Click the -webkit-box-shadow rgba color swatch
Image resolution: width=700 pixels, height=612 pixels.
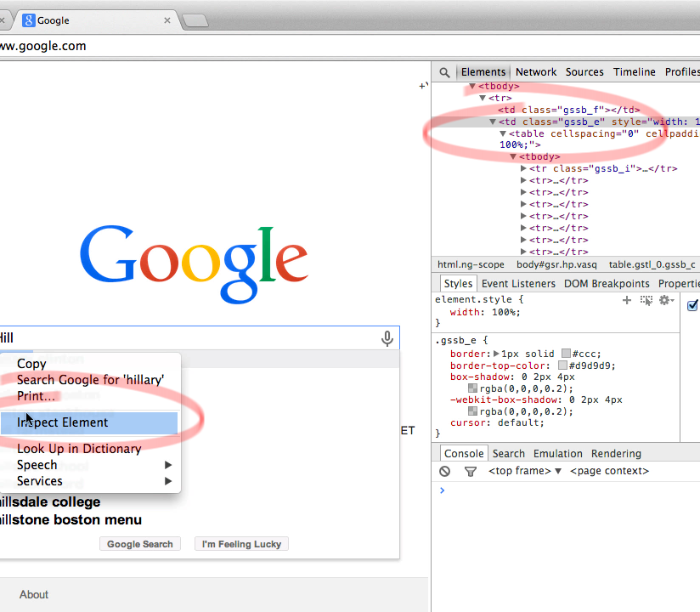[x=472, y=411]
